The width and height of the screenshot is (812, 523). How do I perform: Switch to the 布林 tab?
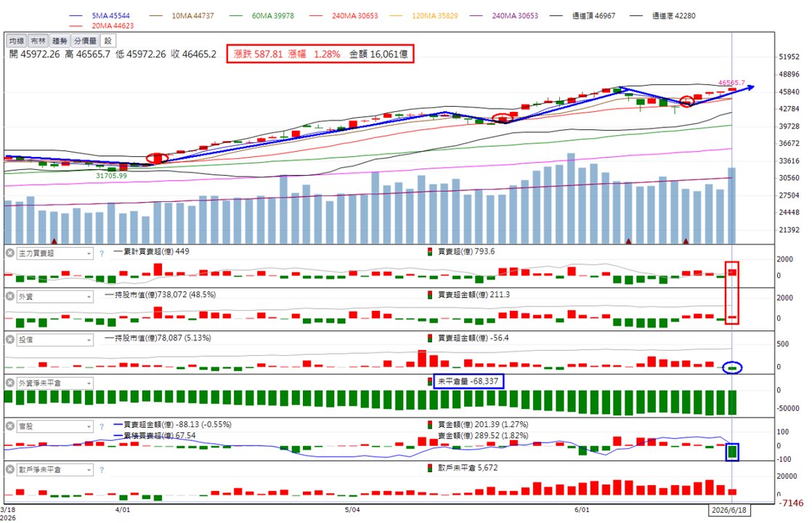coord(38,41)
